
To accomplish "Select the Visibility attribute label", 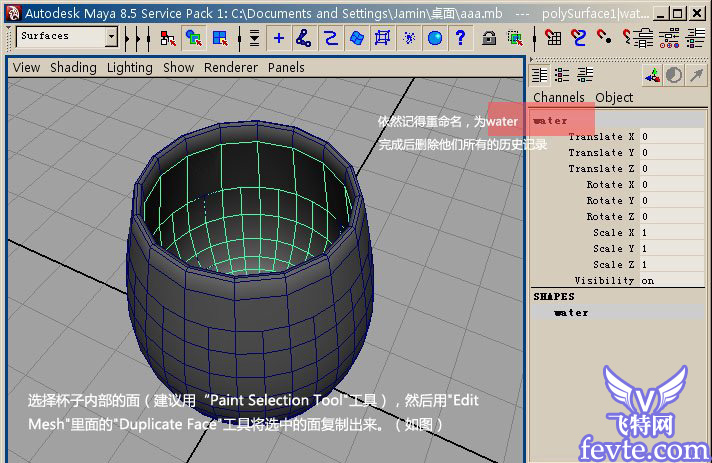I will point(604,281).
